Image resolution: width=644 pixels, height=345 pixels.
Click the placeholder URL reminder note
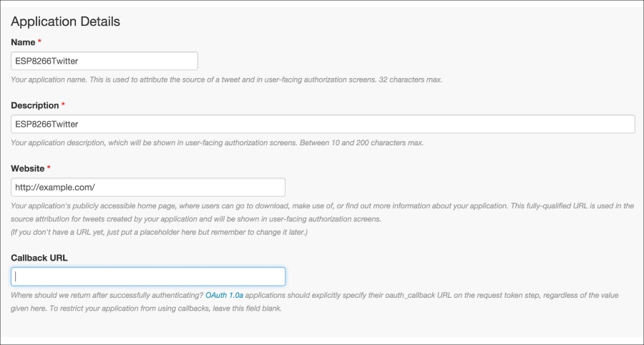point(160,233)
